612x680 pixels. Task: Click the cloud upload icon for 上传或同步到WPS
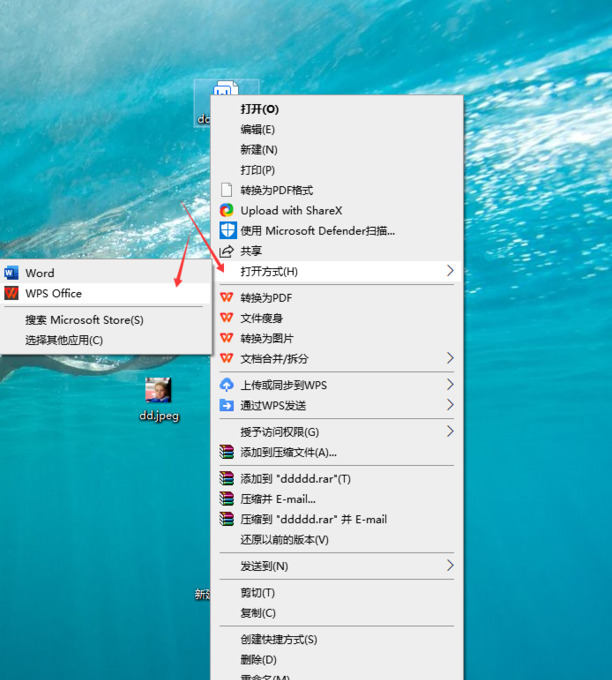click(x=226, y=385)
